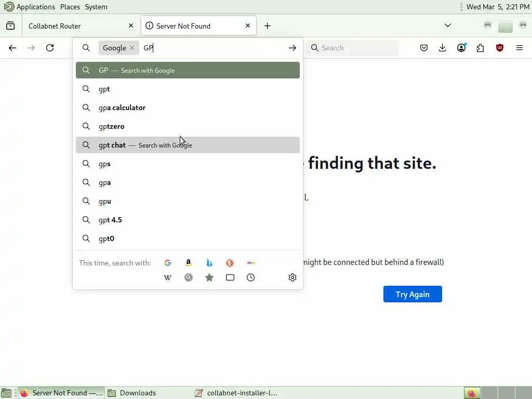Choose the 'gptzero' suggestion
This screenshot has height=399, width=532.
pos(188,126)
